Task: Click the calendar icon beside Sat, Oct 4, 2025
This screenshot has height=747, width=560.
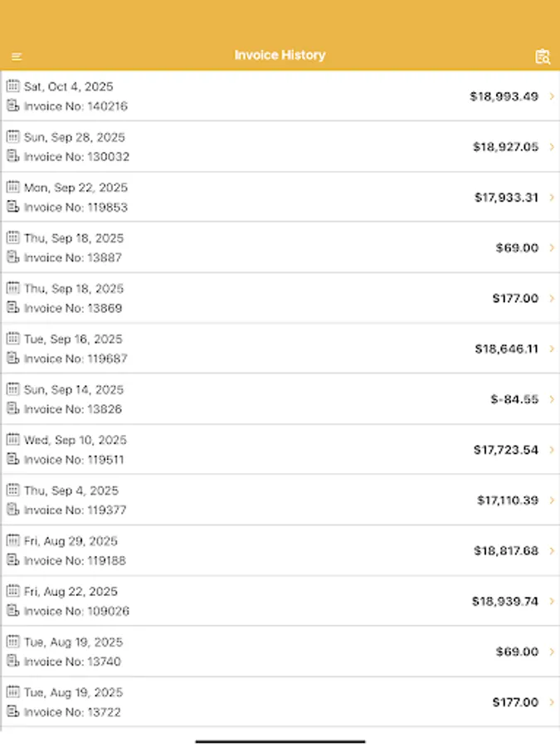Action: [x=12, y=86]
